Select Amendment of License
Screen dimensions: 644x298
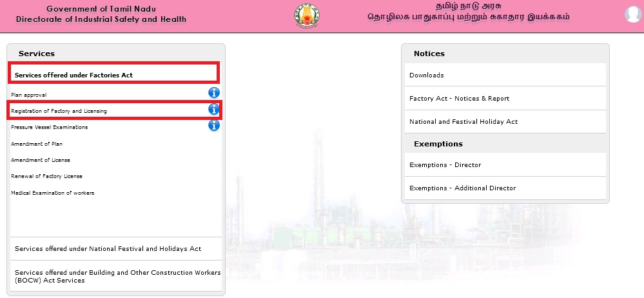[x=40, y=160]
